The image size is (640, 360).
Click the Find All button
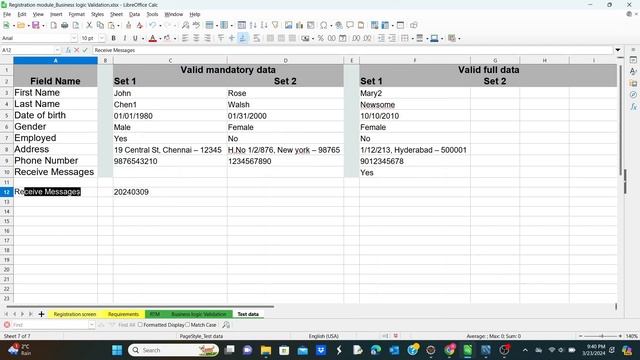coord(126,325)
